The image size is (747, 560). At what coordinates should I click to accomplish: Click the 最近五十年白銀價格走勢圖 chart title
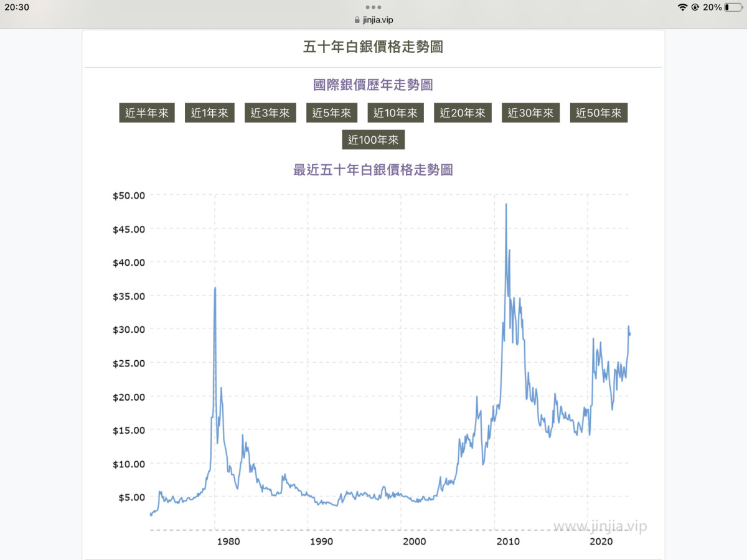pyautogui.click(x=374, y=169)
